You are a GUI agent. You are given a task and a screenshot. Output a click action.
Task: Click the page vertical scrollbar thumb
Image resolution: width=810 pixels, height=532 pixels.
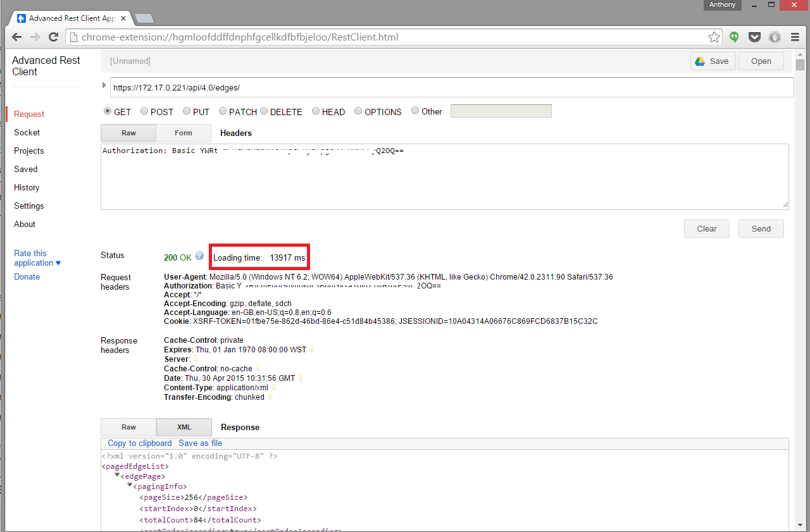point(800,65)
